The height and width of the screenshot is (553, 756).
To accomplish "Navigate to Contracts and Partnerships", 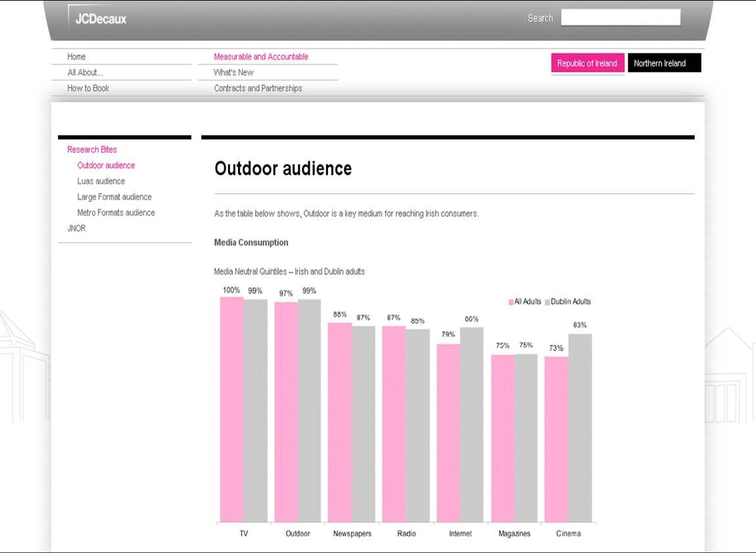I will (x=258, y=88).
